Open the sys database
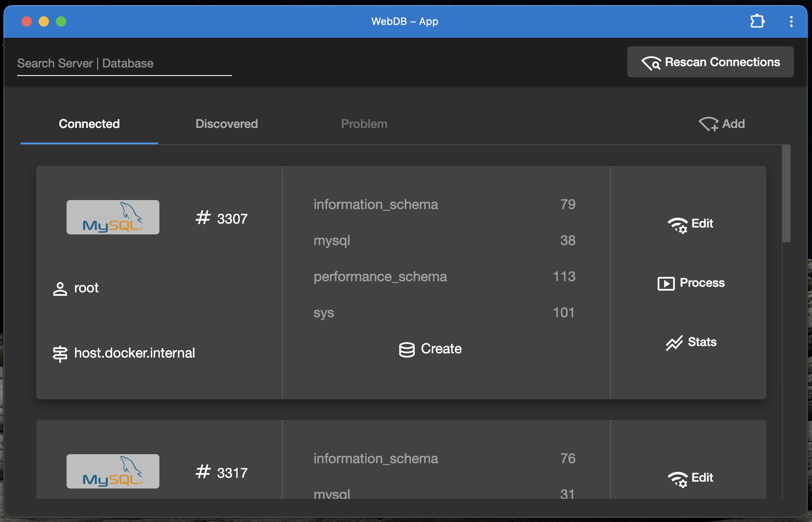The image size is (812, 522). point(324,313)
